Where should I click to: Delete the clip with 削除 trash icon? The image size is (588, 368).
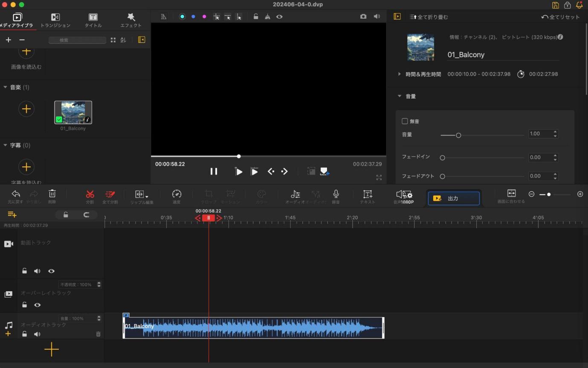pos(52,196)
